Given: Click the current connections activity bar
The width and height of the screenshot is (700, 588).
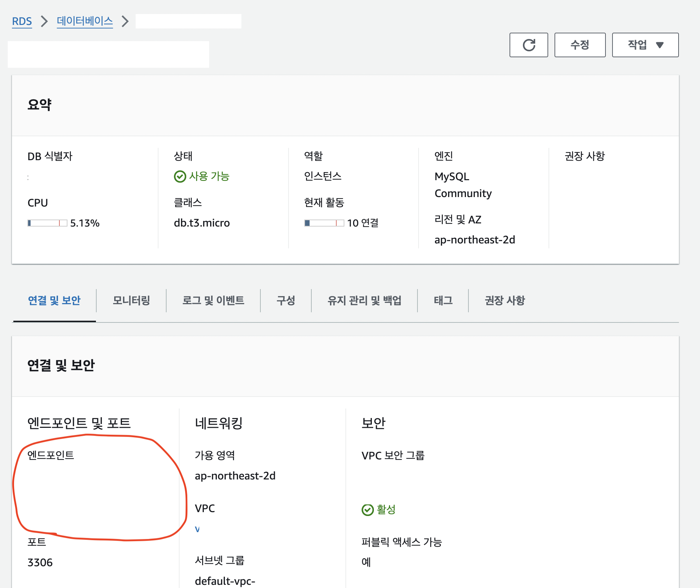Looking at the screenshot, I should pos(324,223).
